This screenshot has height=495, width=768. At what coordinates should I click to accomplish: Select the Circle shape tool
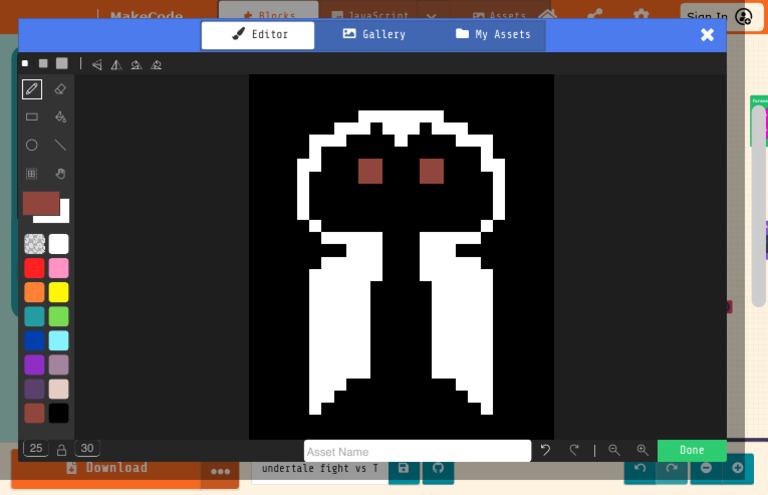32,145
